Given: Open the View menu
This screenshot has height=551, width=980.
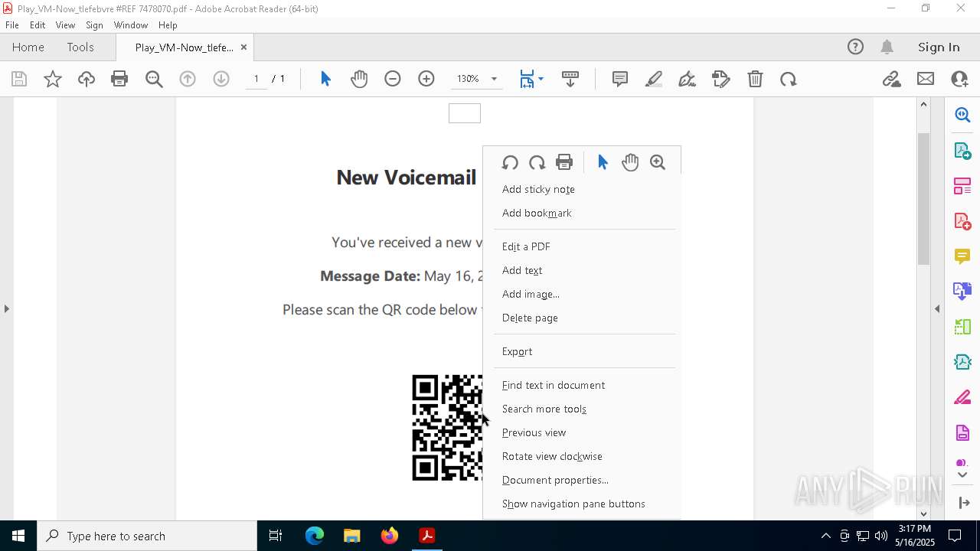Looking at the screenshot, I should point(66,25).
